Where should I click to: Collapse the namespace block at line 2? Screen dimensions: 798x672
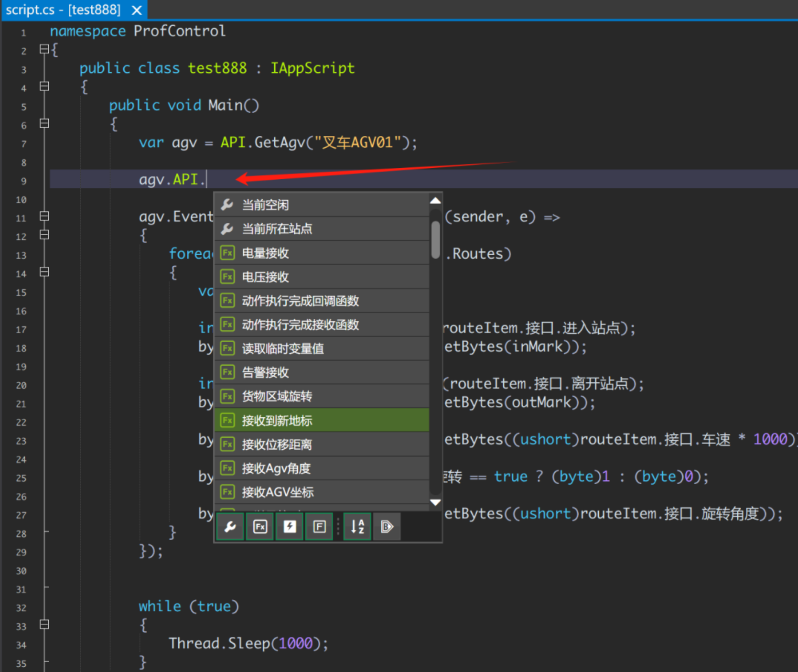[x=44, y=49]
